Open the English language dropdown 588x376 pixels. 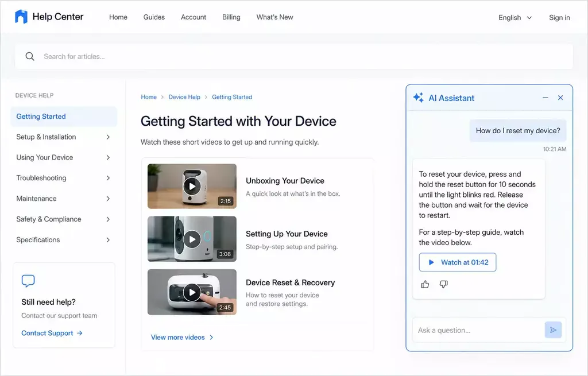pos(515,18)
